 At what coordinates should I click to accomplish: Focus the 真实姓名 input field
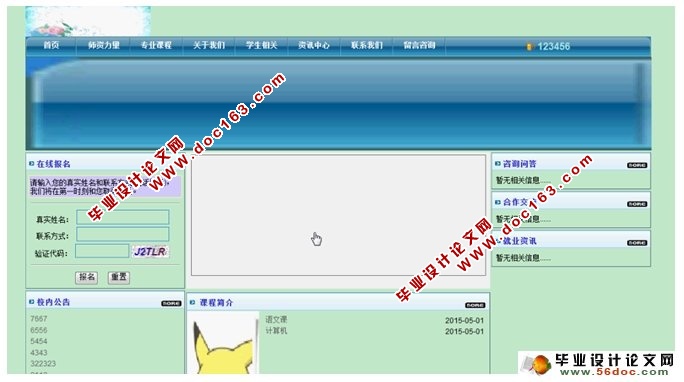pos(123,217)
